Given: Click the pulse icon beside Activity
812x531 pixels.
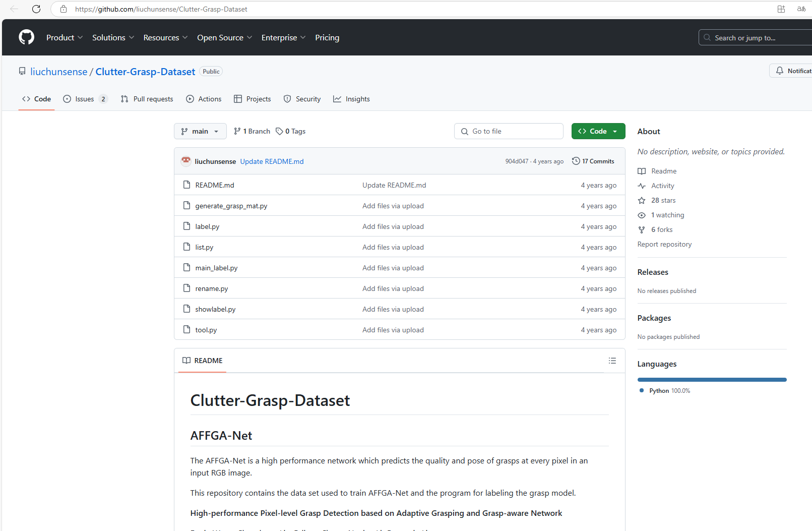Looking at the screenshot, I should (x=642, y=186).
